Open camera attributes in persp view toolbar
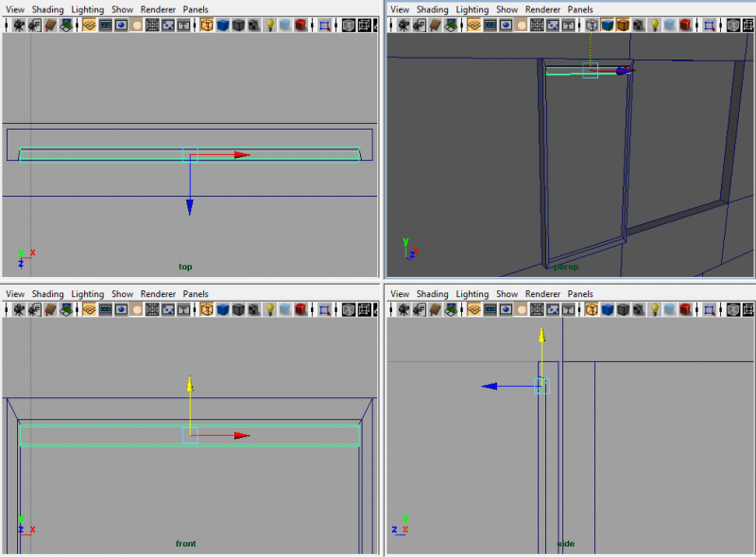 pyautogui.click(x=419, y=26)
